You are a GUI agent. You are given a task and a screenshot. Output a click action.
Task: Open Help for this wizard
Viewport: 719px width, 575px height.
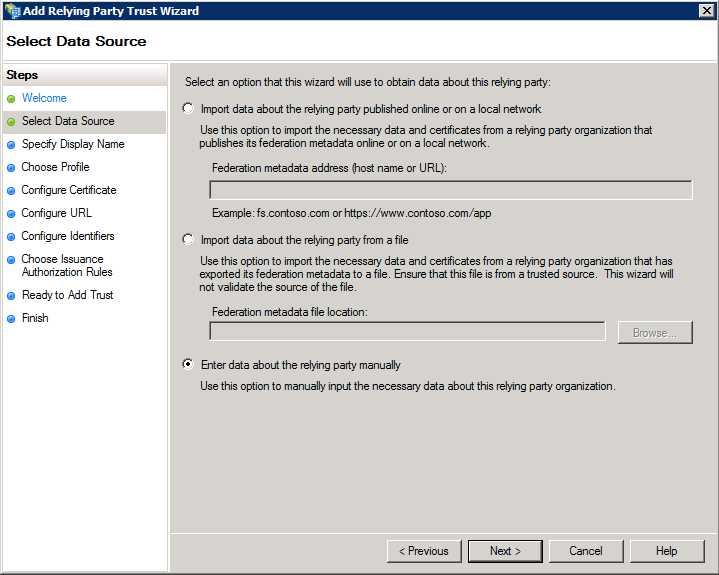pos(667,551)
